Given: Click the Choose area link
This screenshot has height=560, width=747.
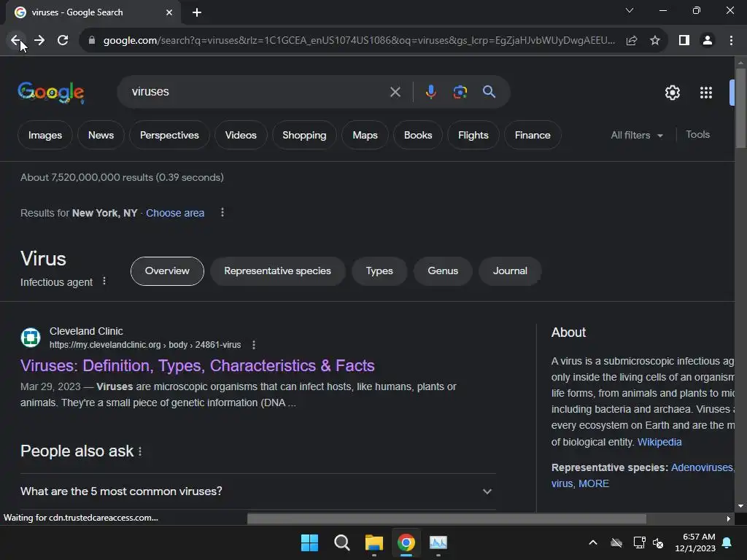Looking at the screenshot, I should click(175, 213).
